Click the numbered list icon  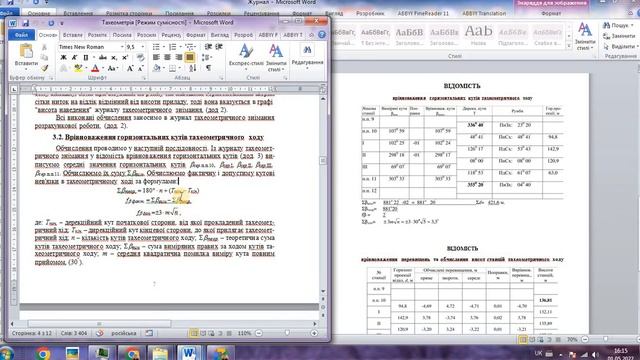173,47
